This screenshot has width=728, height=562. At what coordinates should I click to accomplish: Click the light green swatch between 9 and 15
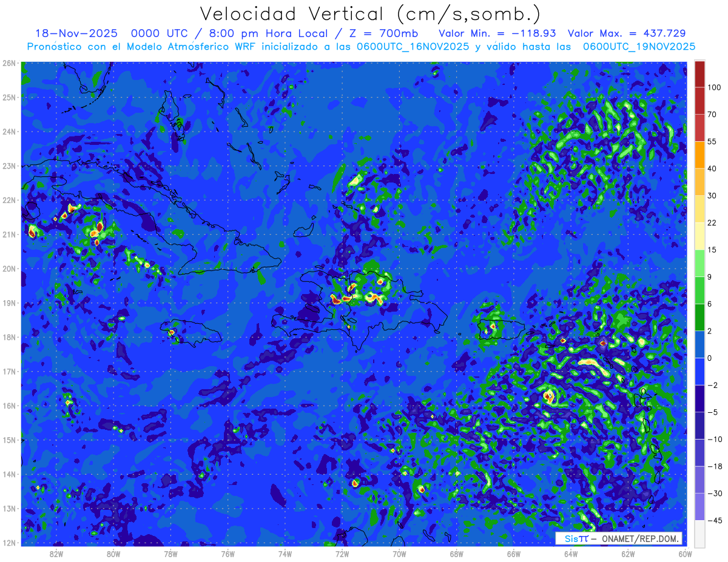coord(699,264)
